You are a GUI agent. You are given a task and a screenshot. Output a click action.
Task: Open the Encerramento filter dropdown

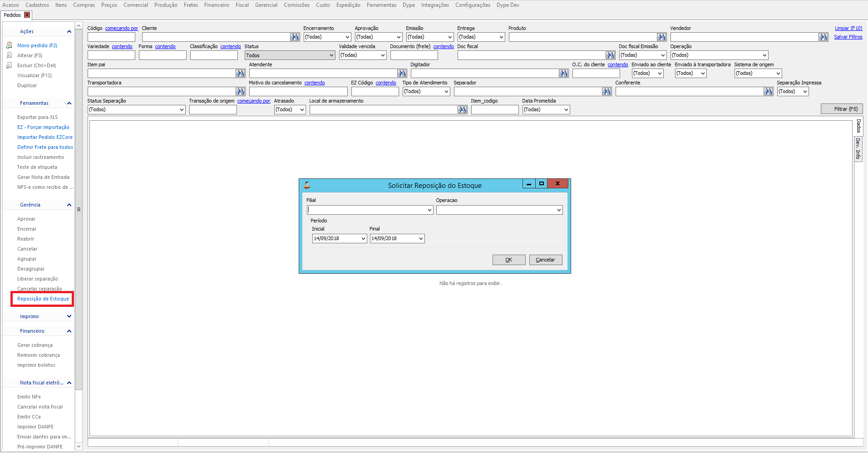click(347, 37)
